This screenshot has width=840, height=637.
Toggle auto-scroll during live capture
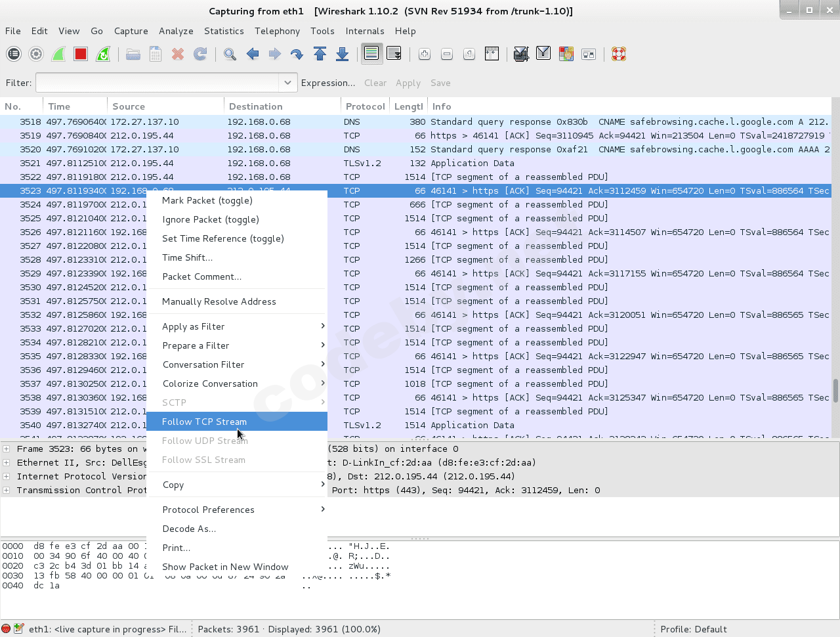click(x=394, y=54)
